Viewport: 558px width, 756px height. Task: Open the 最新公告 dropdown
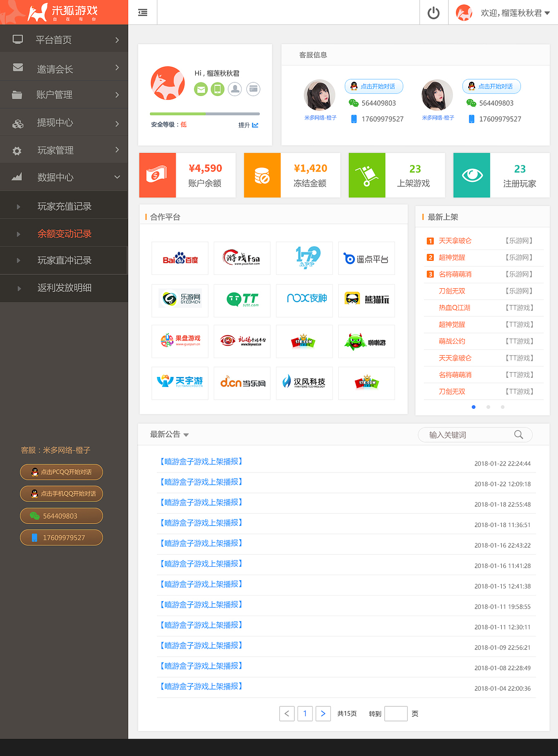point(170,434)
